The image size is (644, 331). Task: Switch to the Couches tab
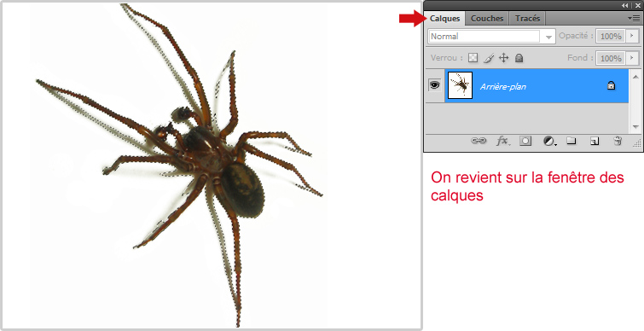coord(487,19)
